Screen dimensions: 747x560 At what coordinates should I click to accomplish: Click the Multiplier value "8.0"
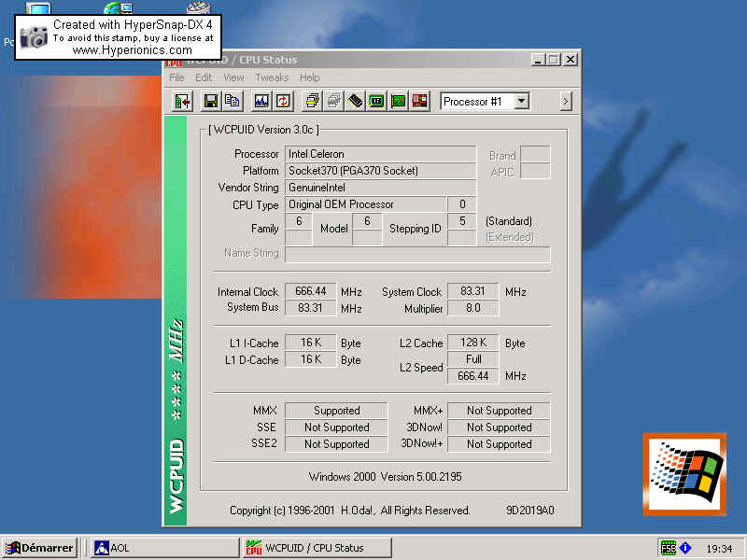pyautogui.click(x=473, y=308)
